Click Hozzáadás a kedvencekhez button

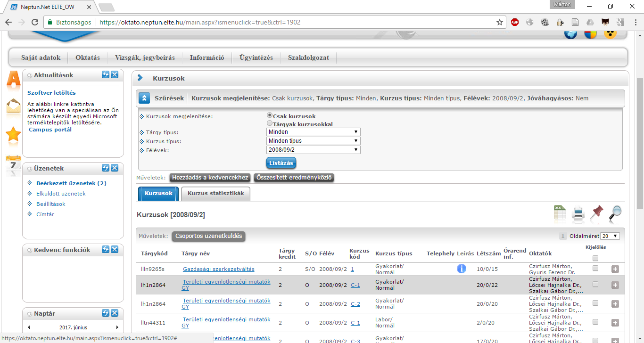point(210,178)
